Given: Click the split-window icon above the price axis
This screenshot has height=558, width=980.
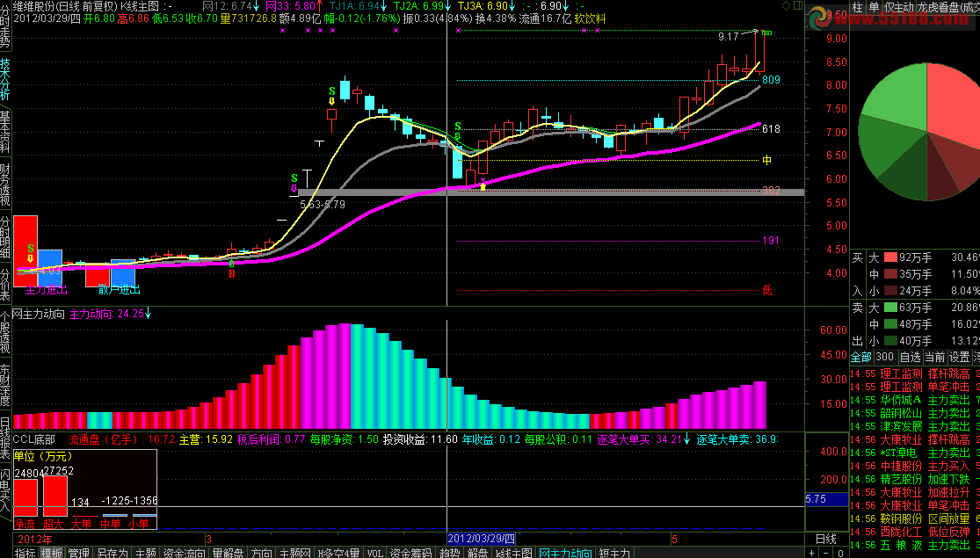Looking at the screenshot, I should tap(798, 5).
